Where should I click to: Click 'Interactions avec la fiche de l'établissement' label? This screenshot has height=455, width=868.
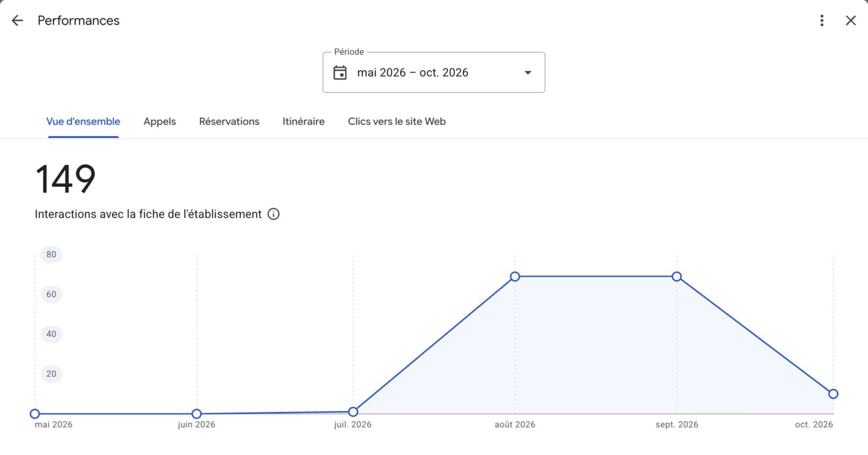(x=148, y=214)
